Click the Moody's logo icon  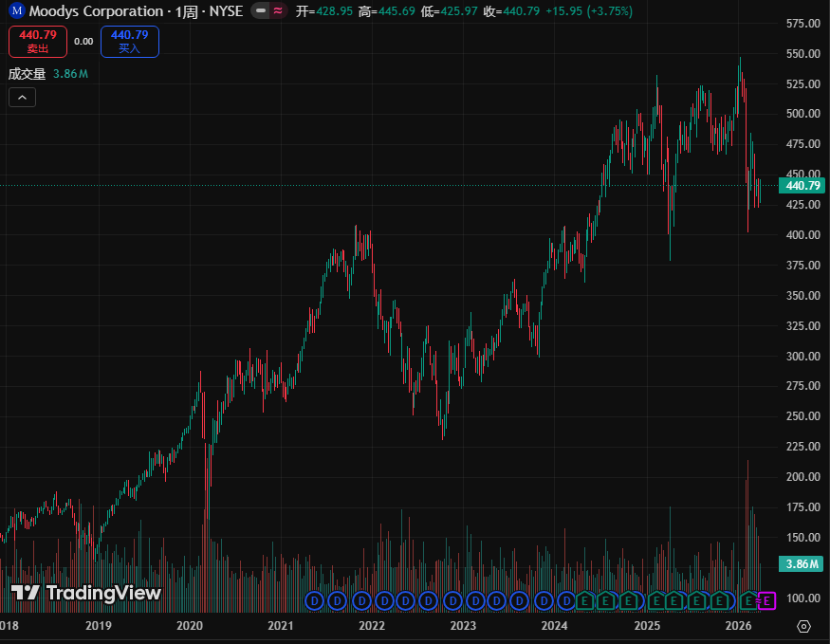point(16,11)
